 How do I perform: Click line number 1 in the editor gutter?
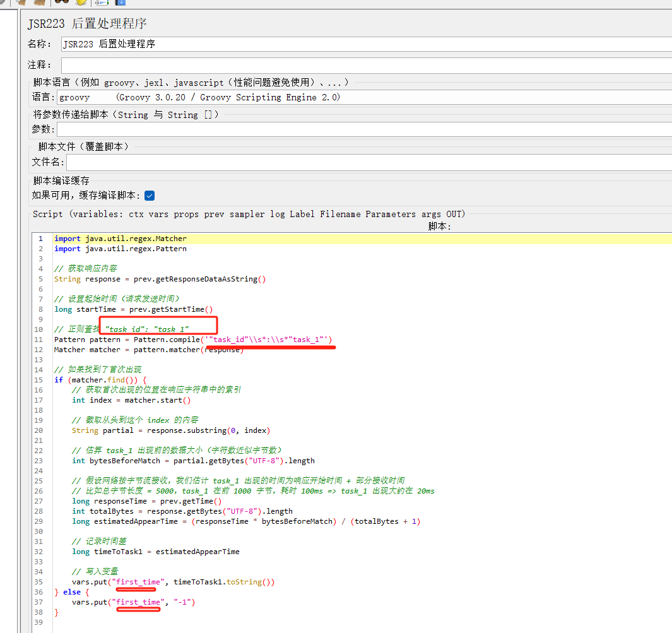point(40,239)
